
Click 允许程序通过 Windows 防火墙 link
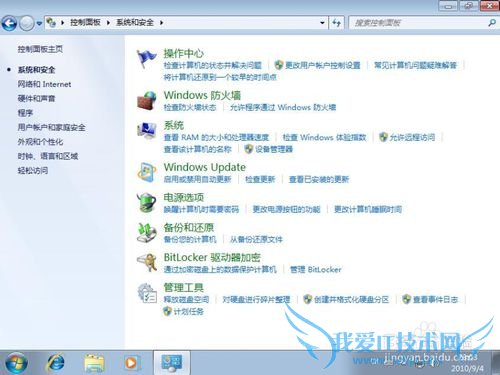pos(283,107)
